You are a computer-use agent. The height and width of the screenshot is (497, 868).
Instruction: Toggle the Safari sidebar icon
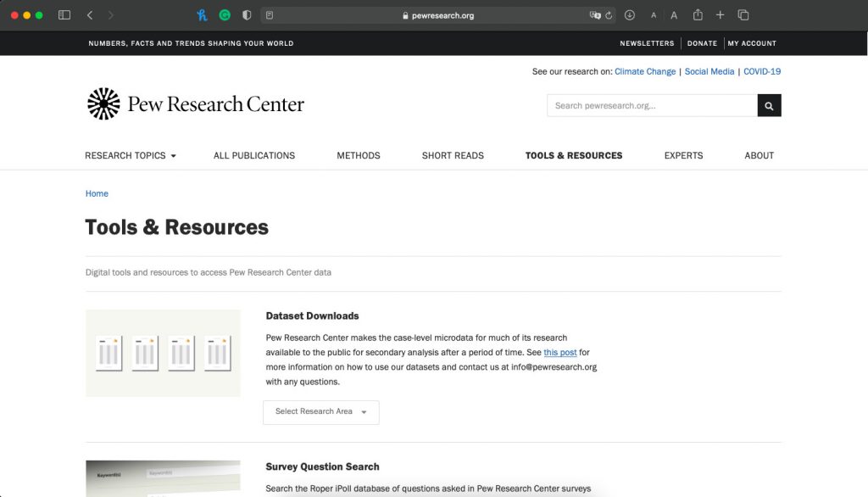point(64,15)
